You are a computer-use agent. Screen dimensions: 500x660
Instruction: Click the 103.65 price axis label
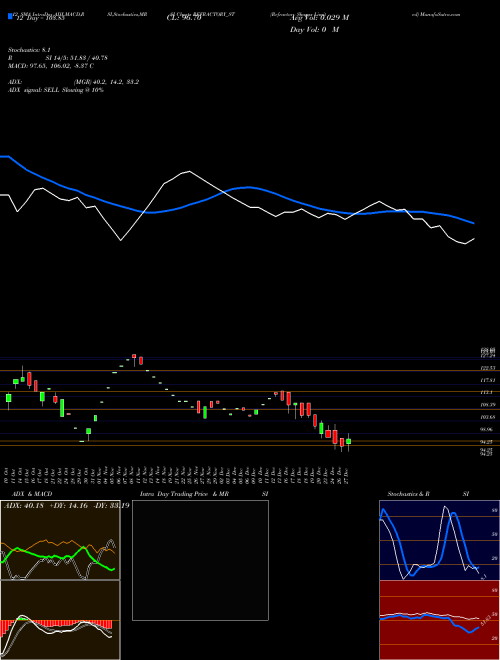click(487, 417)
